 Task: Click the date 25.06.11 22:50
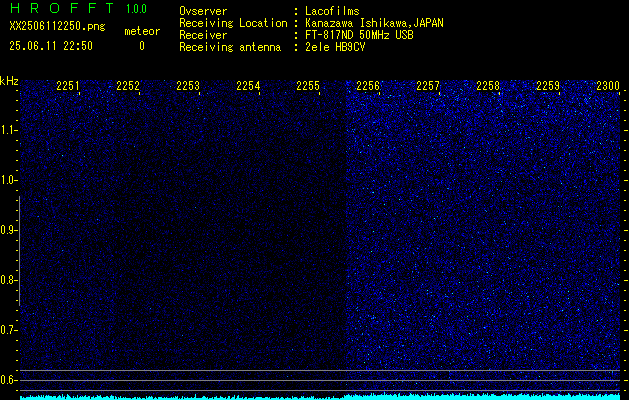[x=51, y=46]
